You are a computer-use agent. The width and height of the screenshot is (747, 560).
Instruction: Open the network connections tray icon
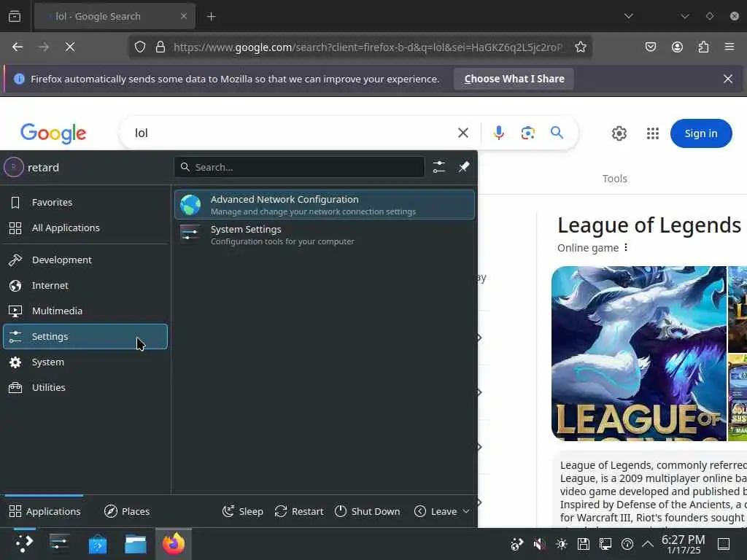(x=605, y=544)
